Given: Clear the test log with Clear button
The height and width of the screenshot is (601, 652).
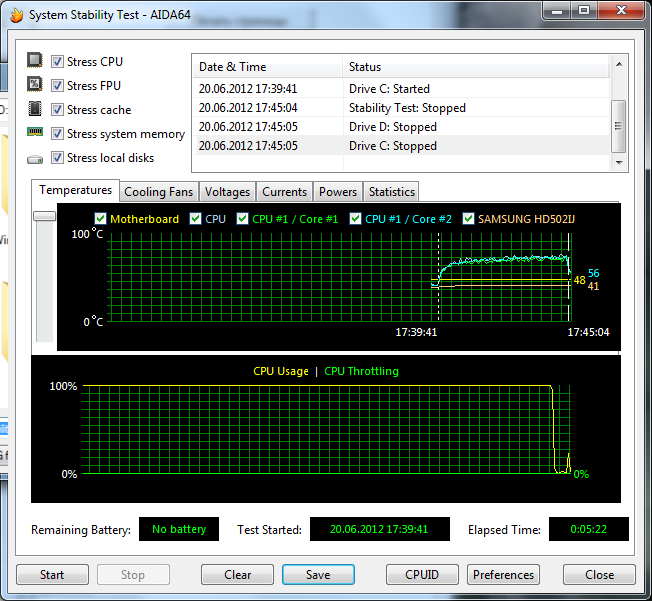Looking at the screenshot, I should coord(237,575).
